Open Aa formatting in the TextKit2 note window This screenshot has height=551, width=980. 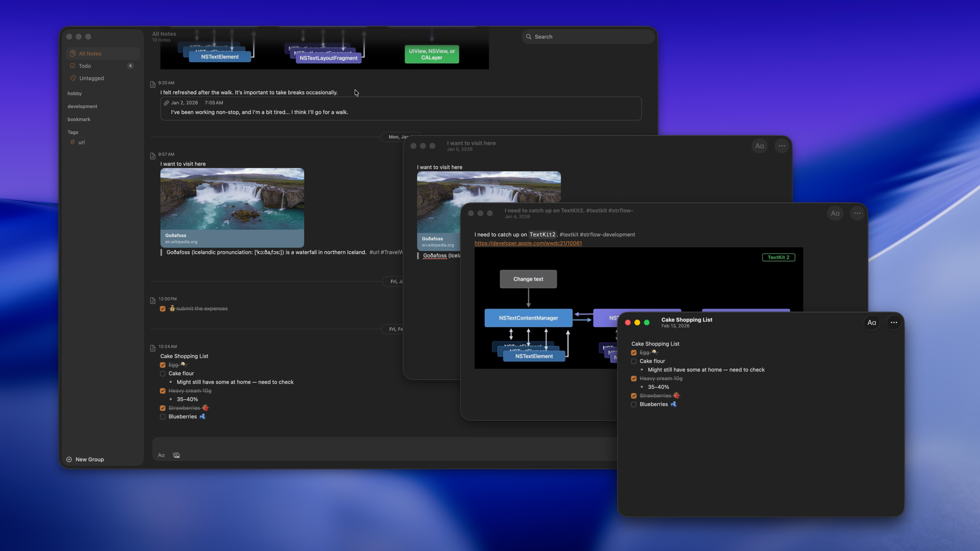[835, 213]
